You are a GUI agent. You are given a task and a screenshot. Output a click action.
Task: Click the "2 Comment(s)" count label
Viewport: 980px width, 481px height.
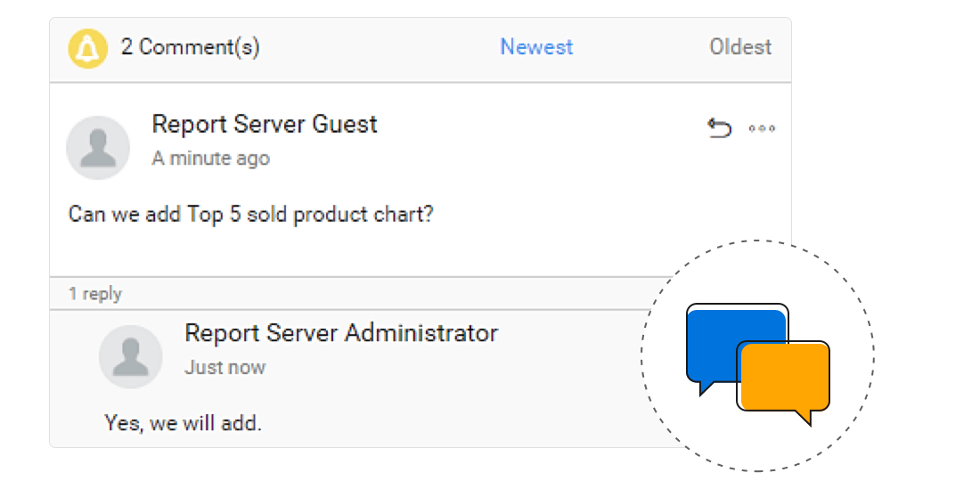pyautogui.click(x=191, y=47)
